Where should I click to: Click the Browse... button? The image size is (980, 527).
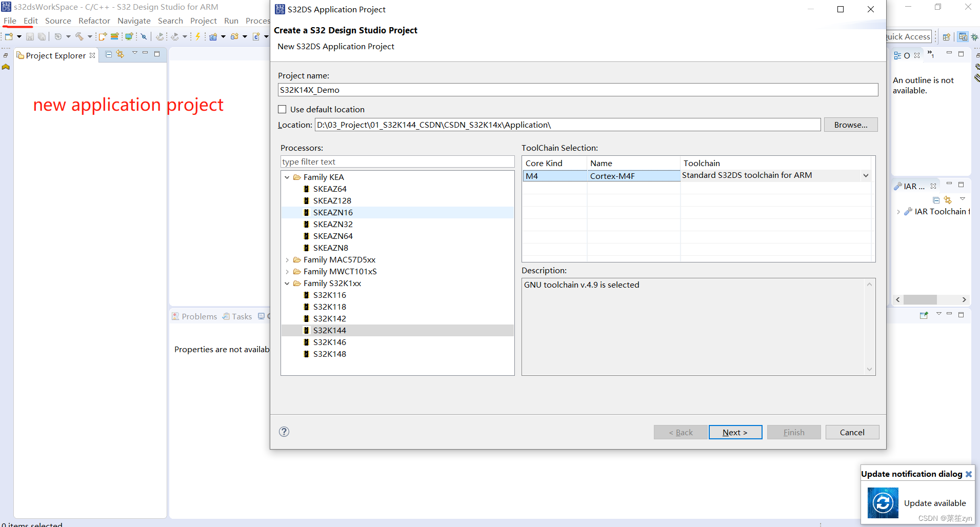tap(850, 125)
